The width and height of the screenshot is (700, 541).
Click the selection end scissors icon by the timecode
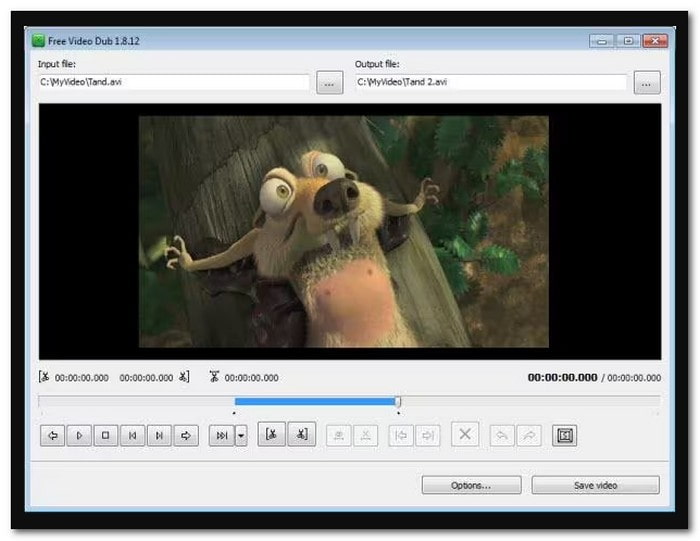coord(184,377)
